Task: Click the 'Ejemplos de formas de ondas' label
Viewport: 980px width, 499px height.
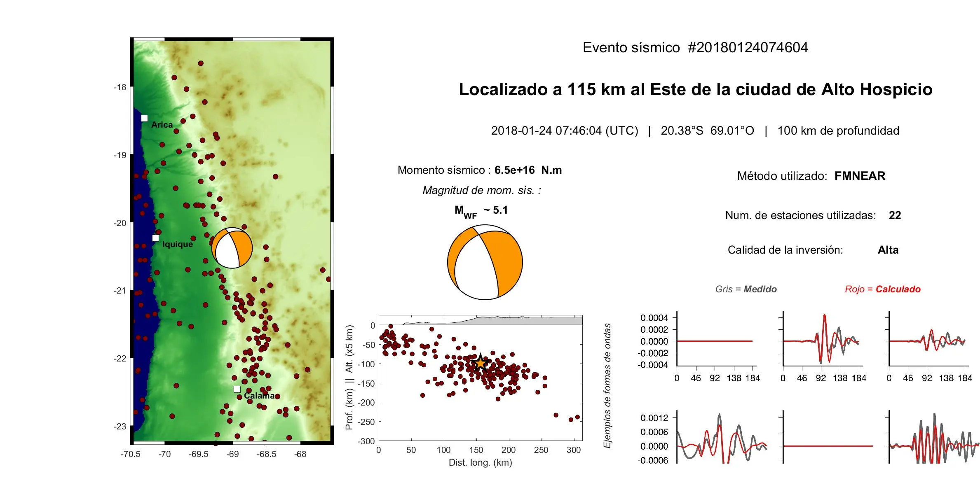Action: click(607, 386)
